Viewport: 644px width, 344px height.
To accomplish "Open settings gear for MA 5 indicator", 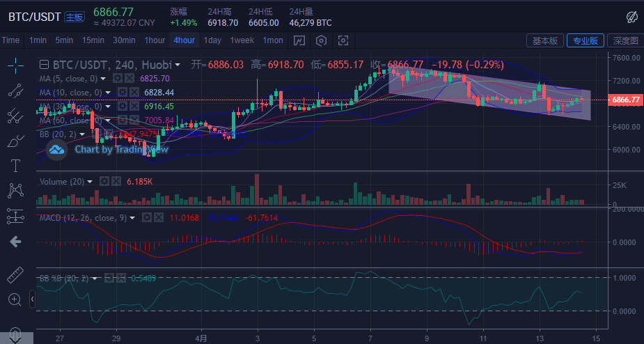I will (x=118, y=78).
